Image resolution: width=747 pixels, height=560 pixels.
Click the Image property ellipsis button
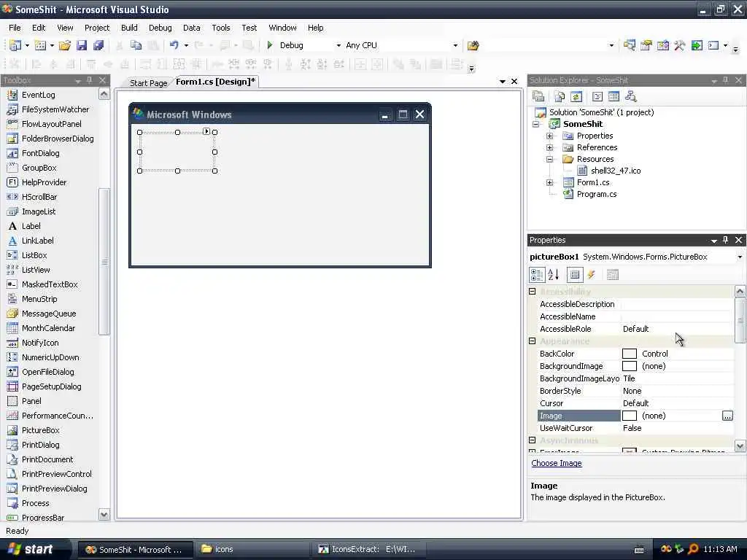[727, 416]
